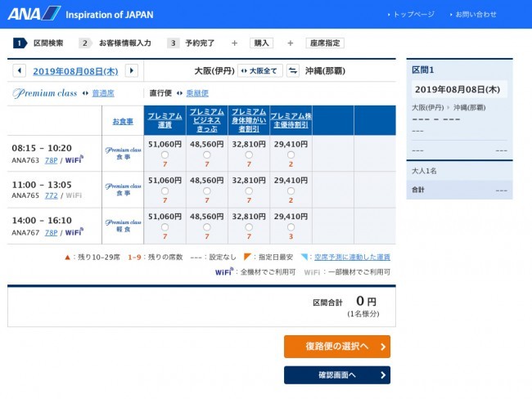Proceed with 復路便の選択へ button
Image resolution: width=532 pixels, height=399 pixels.
point(337,347)
